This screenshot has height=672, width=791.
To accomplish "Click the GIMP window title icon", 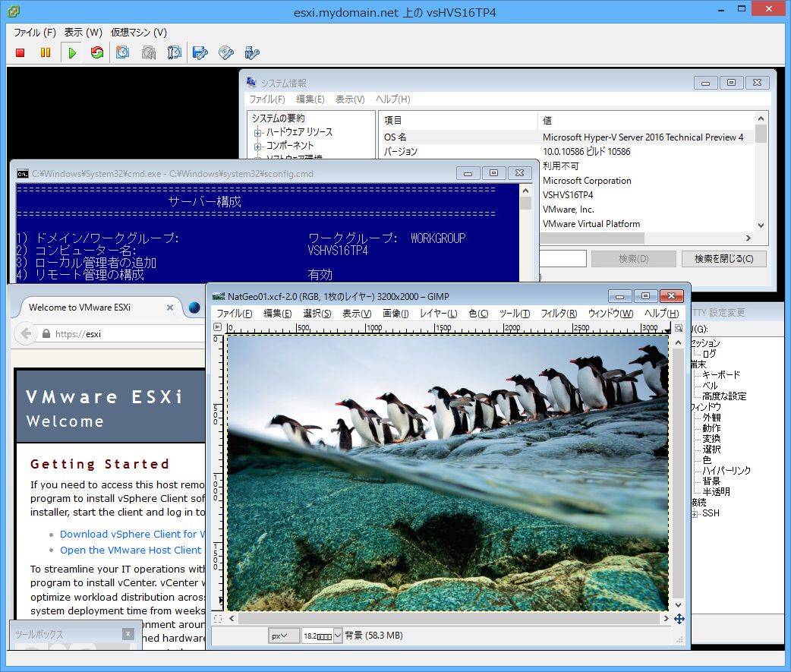I will tap(219, 296).
